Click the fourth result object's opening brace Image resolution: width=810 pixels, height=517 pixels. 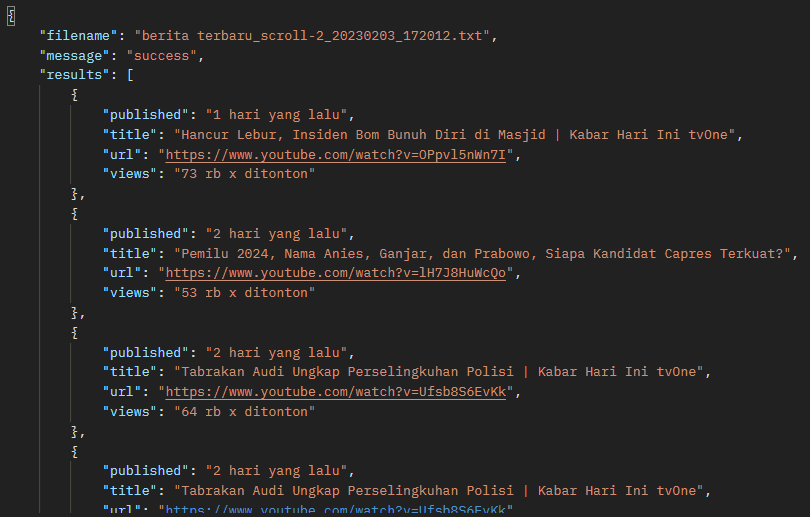[75, 452]
